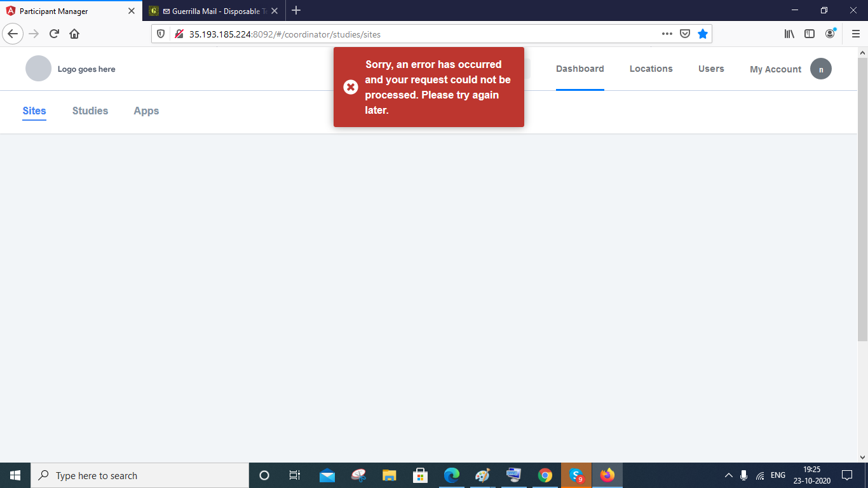Click the Windows taskbar search box

140,475
